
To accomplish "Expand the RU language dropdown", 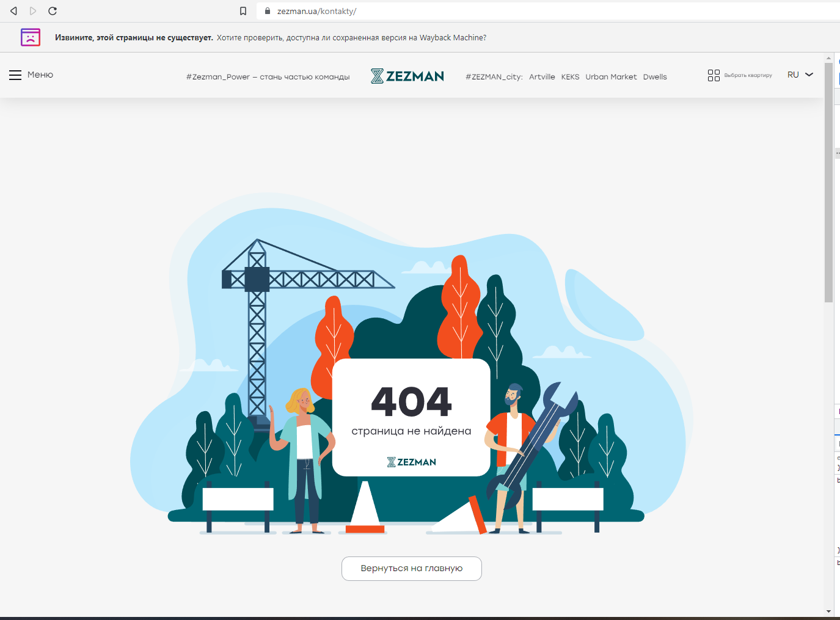I will [800, 75].
